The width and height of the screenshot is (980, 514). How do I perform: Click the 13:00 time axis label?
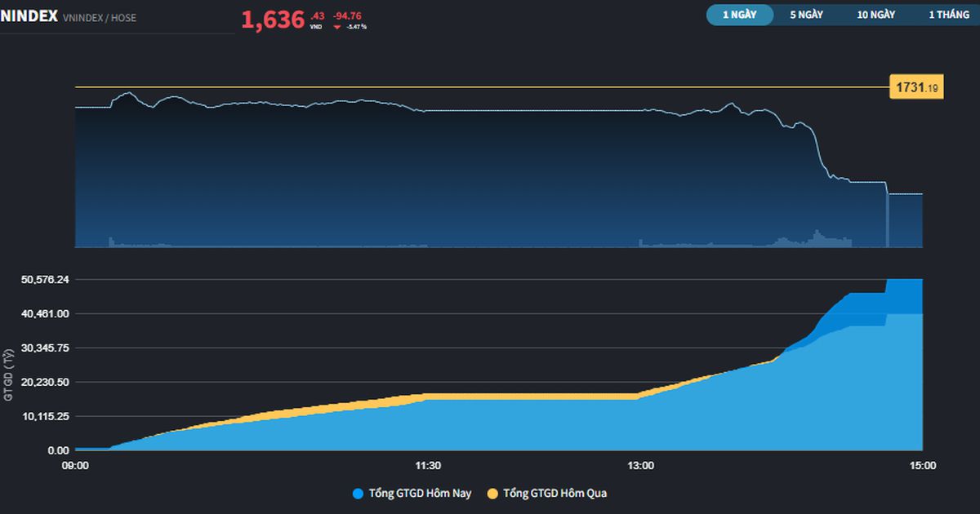click(640, 466)
